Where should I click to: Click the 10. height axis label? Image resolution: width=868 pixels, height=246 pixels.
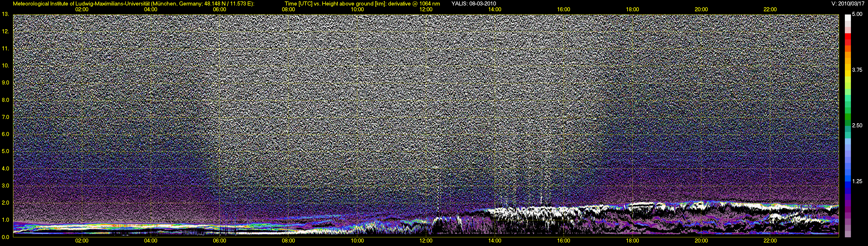click(x=5, y=65)
